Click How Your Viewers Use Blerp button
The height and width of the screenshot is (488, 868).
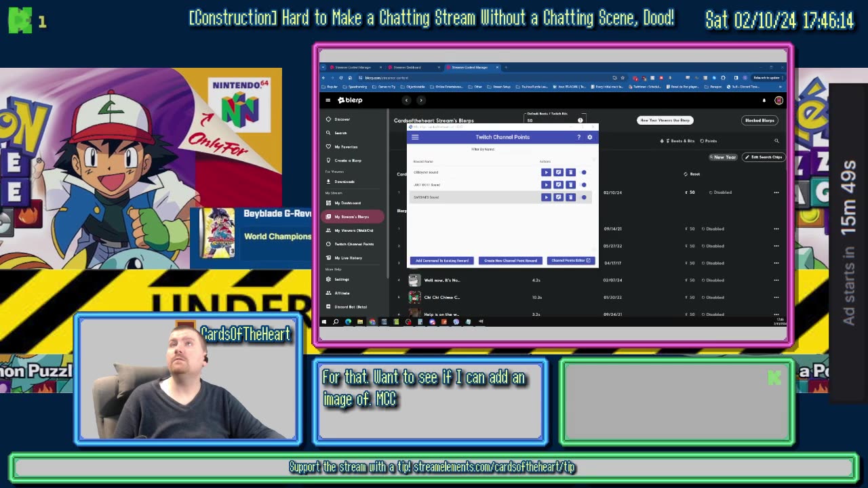click(x=665, y=120)
